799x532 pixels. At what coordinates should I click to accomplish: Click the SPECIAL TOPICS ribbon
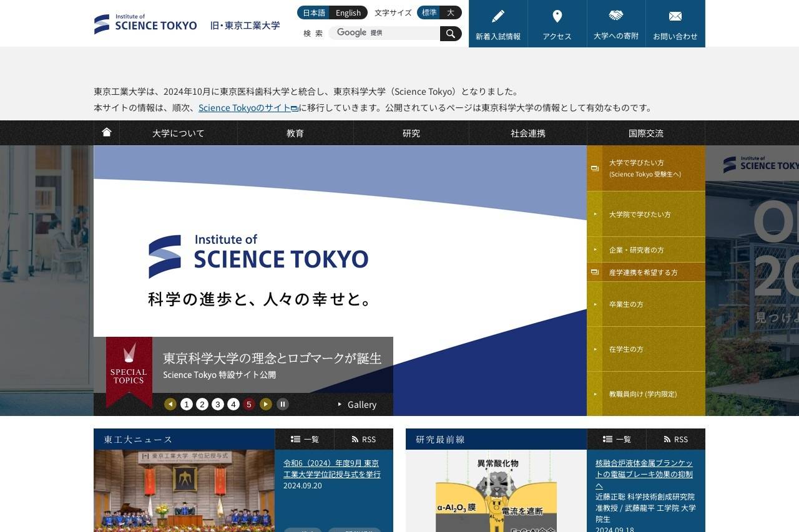click(129, 372)
